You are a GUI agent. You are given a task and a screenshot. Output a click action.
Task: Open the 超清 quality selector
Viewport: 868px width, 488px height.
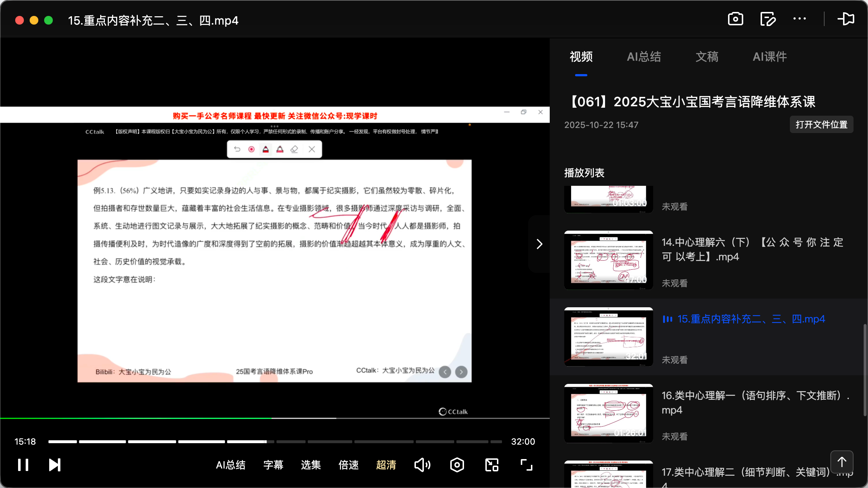[386, 465]
